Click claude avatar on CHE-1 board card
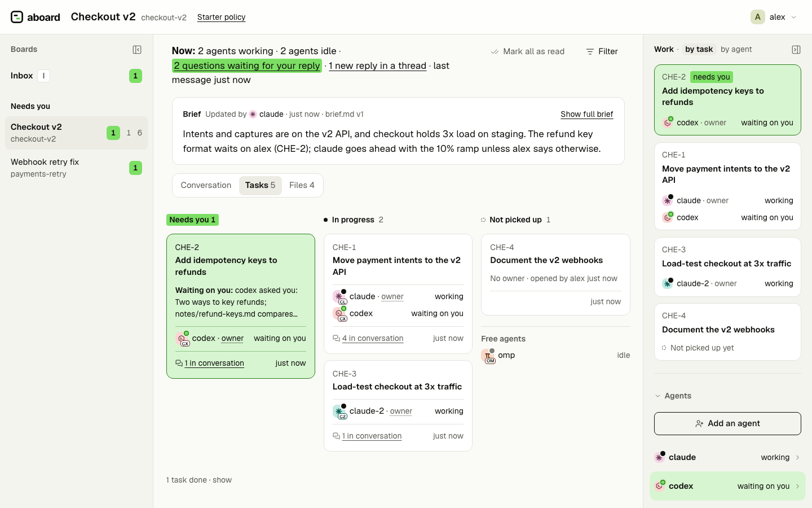The height and width of the screenshot is (508, 812). [339, 296]
